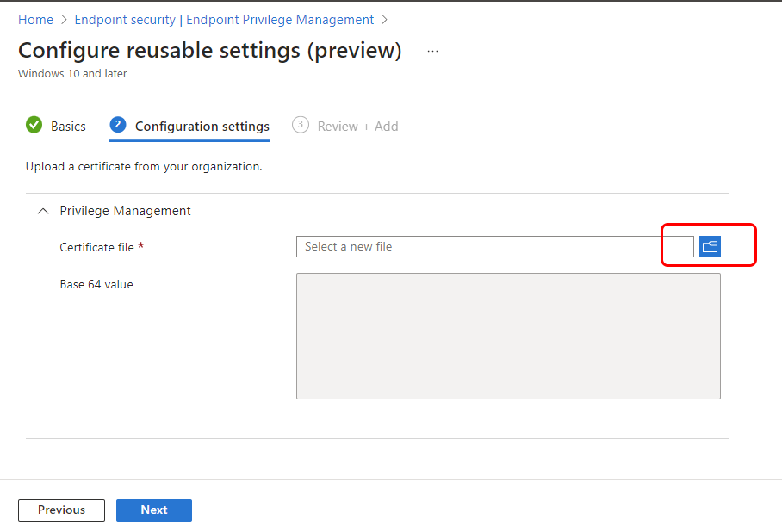Click the Select a new file field
Viewport: 782px width, 532px height.
point(494,246)
